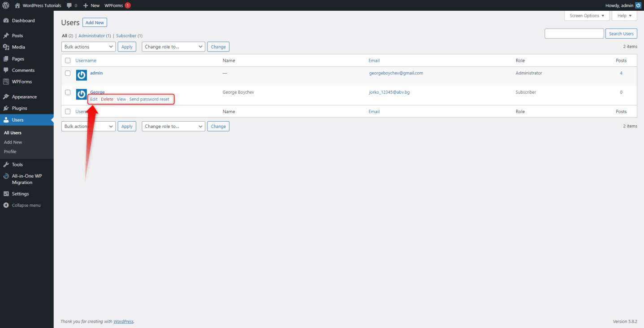
Task: Click the WordPress logo icon in admin bar
Action: click(x=6, y=5)
